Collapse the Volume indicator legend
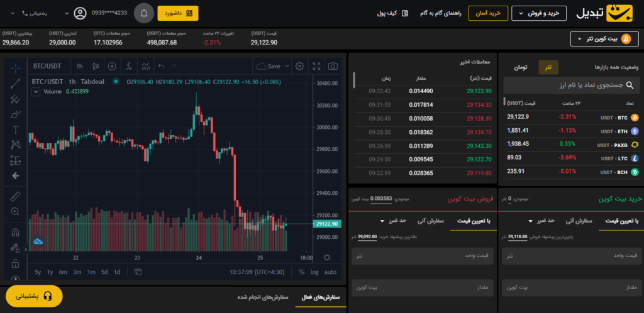Viewport: 644px width, 313px height. pyautogui.click(x=36, y=92)
